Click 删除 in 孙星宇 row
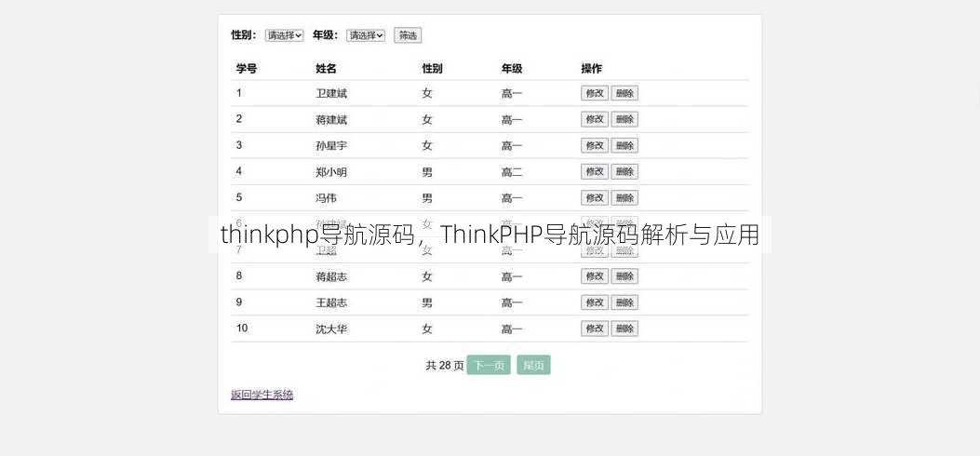 [624, 145]
